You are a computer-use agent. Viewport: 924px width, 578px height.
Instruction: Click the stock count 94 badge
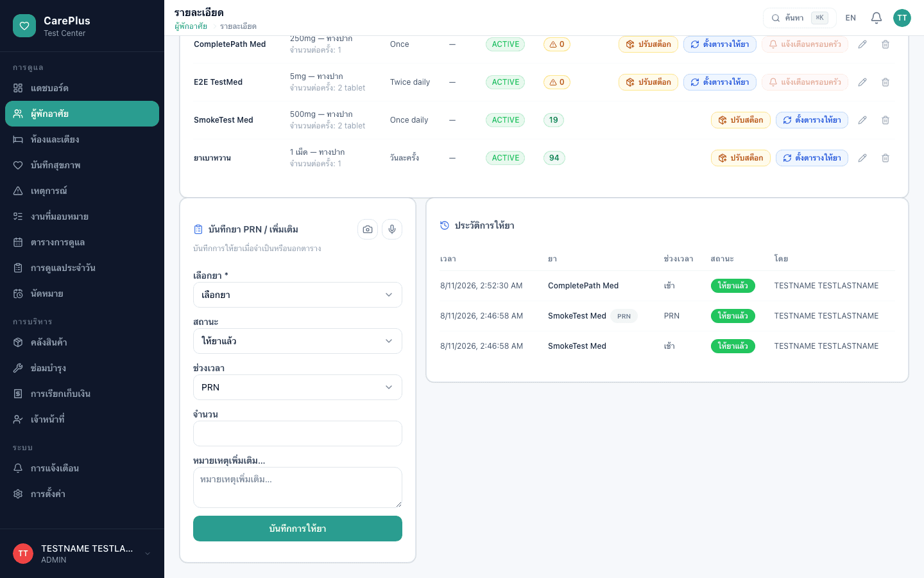pos(554,158)
